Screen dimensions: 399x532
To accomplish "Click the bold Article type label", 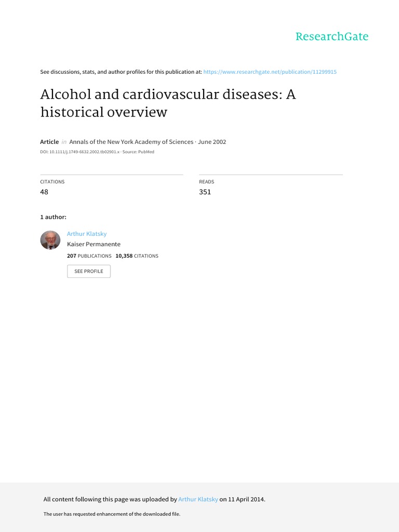I will point(49,142).
